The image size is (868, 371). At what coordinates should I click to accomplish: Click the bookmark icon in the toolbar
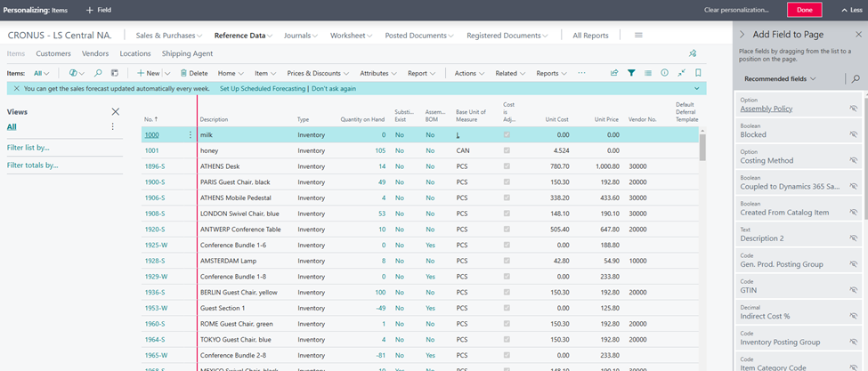pyautogui.click(x=698, y=73)
